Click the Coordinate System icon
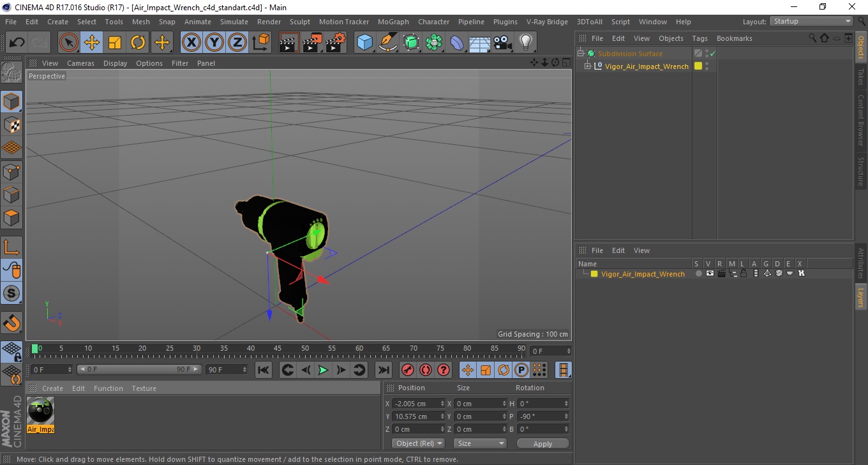The image size is (868, 465). [x=260, y=43]
